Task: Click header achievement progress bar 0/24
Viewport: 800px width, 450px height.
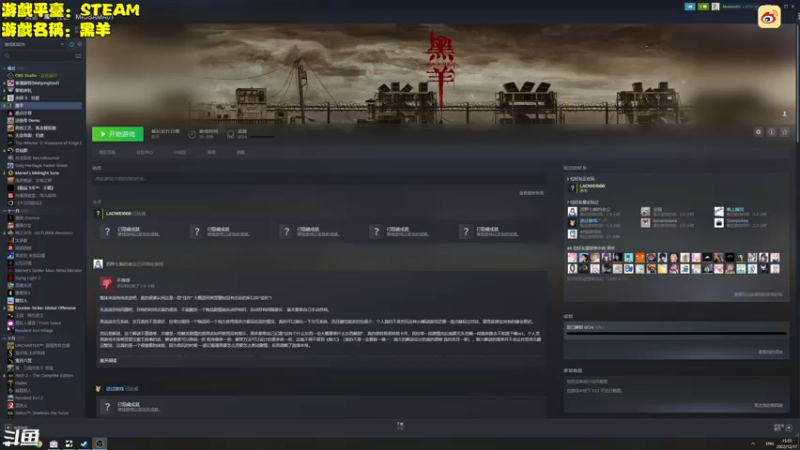Action: coord(262,137)
